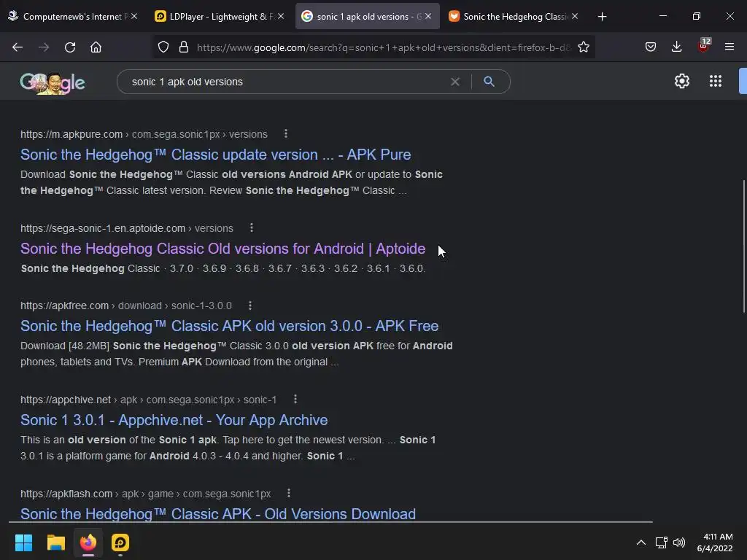Open APK Free version 3.0.0 result
Screen dimensions: 747x560
(x=230, y=326)
